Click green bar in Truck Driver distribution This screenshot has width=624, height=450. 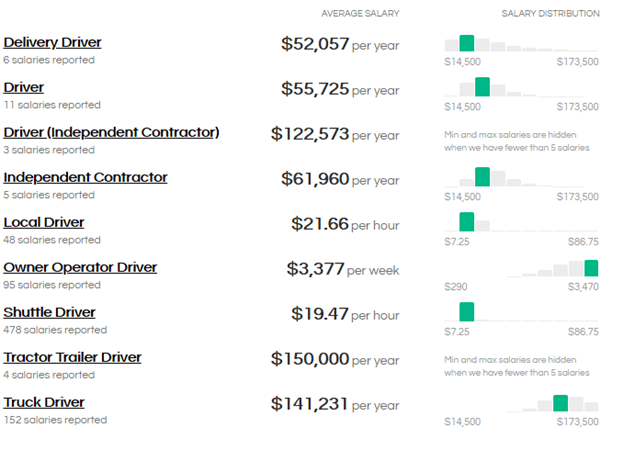click(560, 403)
